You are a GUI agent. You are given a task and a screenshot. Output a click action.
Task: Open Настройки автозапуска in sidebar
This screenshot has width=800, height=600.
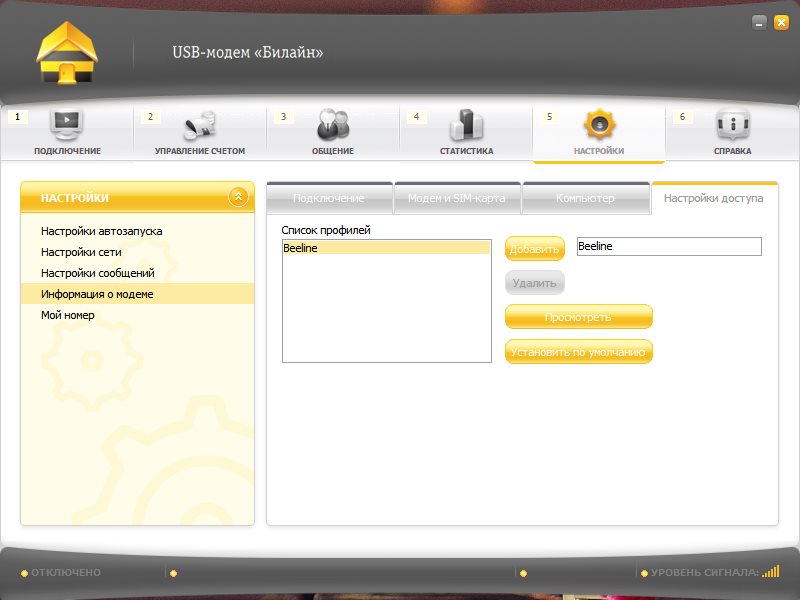[101, 231]
